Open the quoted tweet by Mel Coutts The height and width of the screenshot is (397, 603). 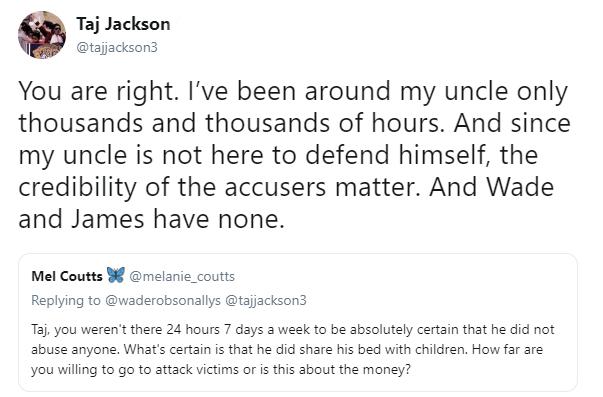(x=298, y=322)
